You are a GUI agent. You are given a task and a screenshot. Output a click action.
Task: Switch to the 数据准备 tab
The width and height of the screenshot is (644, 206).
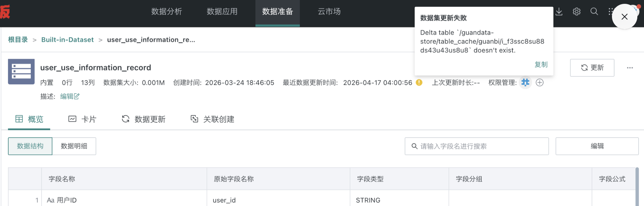277,11
